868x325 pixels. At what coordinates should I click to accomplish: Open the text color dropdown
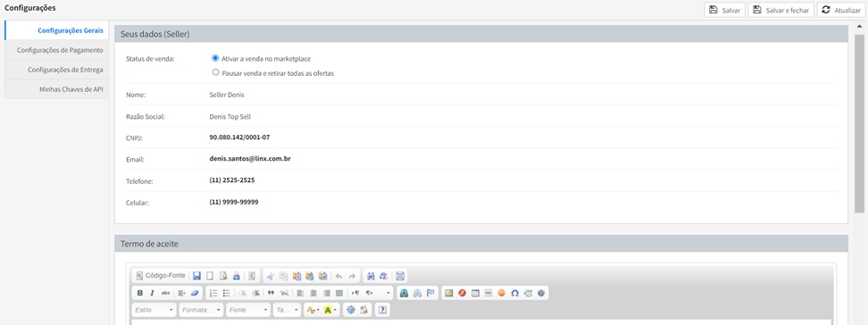click(x=313, y=310)
